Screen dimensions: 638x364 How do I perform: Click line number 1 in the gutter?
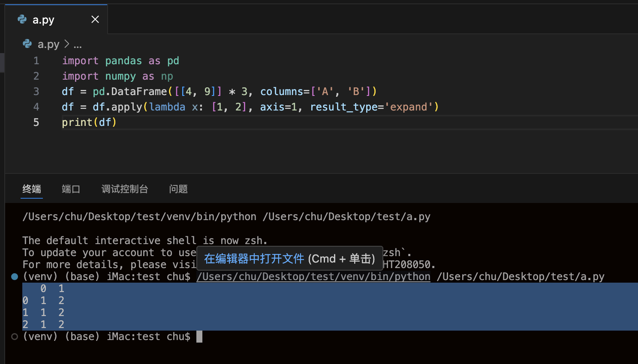coord(36,61)
